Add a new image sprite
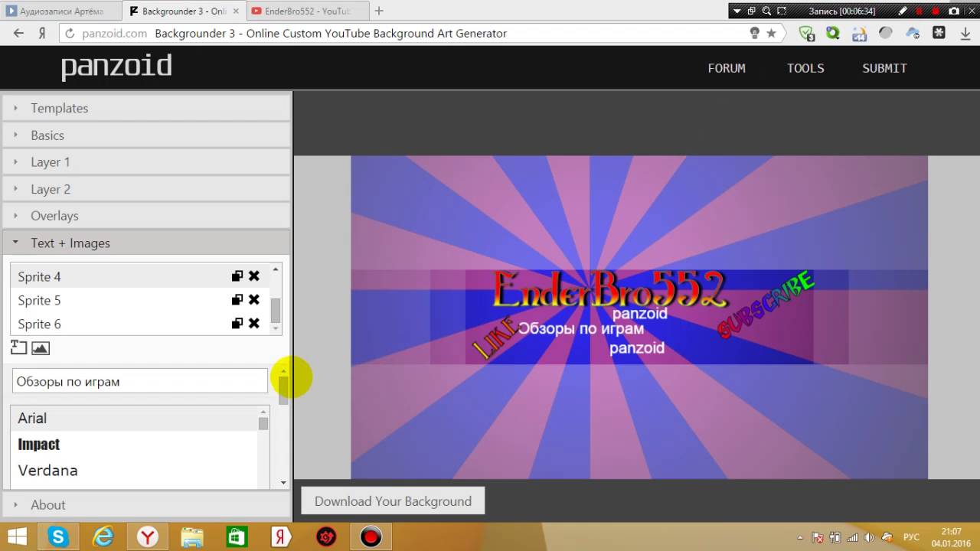The height and width of the screenshot is (551, 980). pyautogui.click(x=41, y=348)
